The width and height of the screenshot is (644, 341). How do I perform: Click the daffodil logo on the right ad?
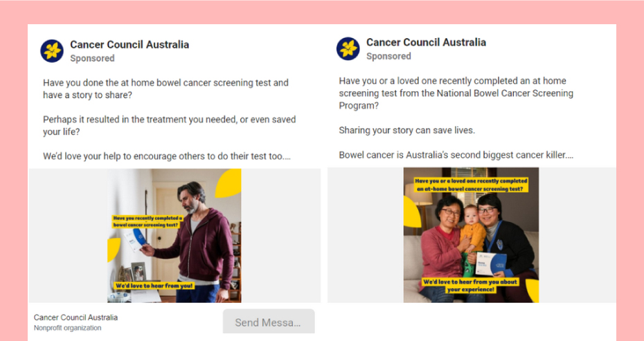[x=348, y=48]
